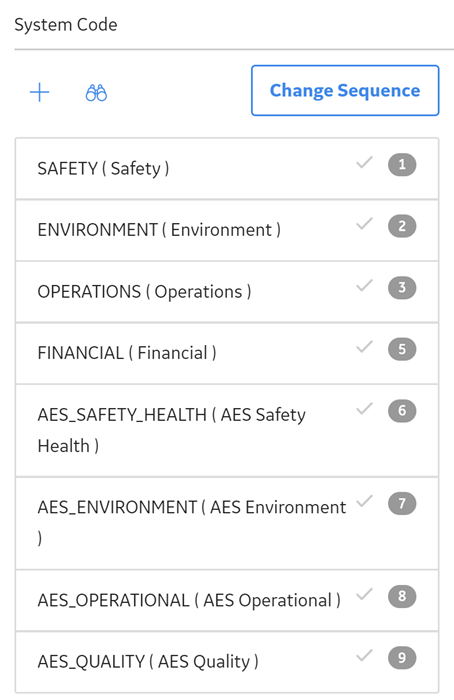This screenshot has height=700, width=454.
Task: Choose the AES_QUALITY ( AES Quality ) entry
Action: click(x=227, y=662)
